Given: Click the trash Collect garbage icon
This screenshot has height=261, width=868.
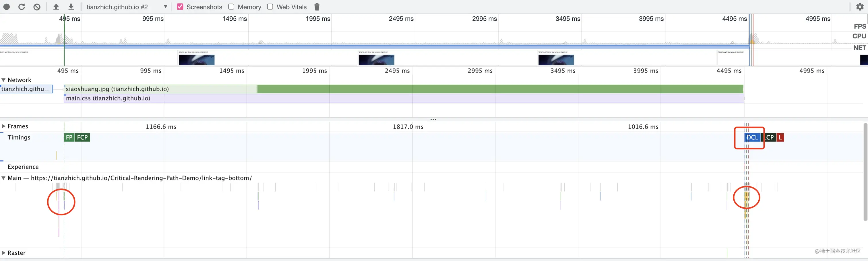Looking at the screenshot, I should [x=317, y=7].
